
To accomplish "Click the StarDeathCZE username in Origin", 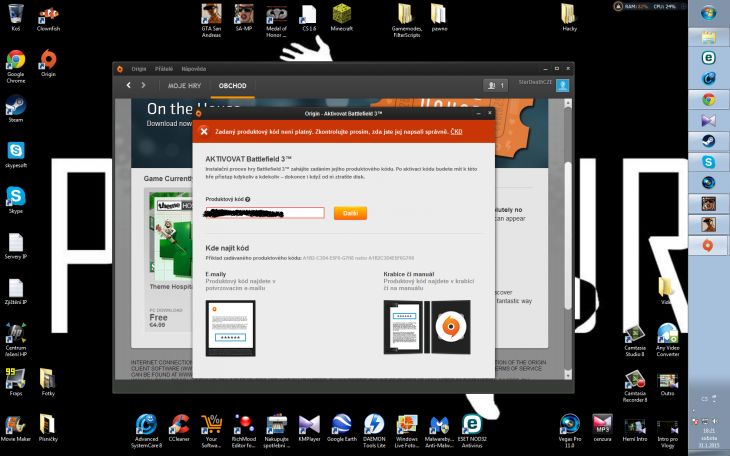I will [535, 82].
